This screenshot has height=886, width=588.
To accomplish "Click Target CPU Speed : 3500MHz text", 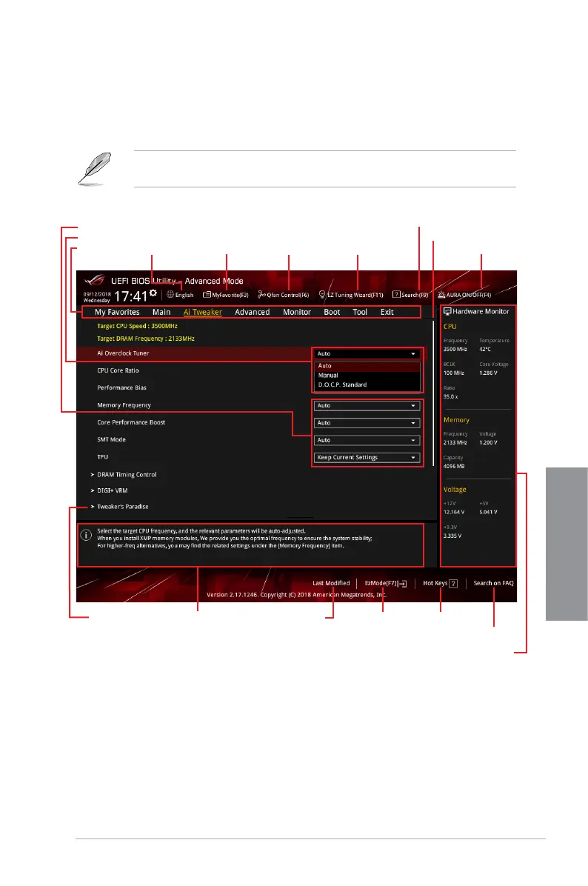I will [137, 326].
